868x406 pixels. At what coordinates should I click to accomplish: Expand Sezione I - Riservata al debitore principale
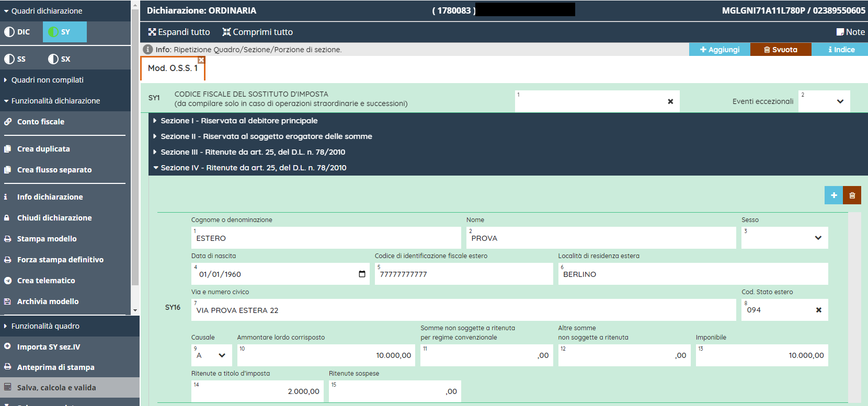coord(238,121)
